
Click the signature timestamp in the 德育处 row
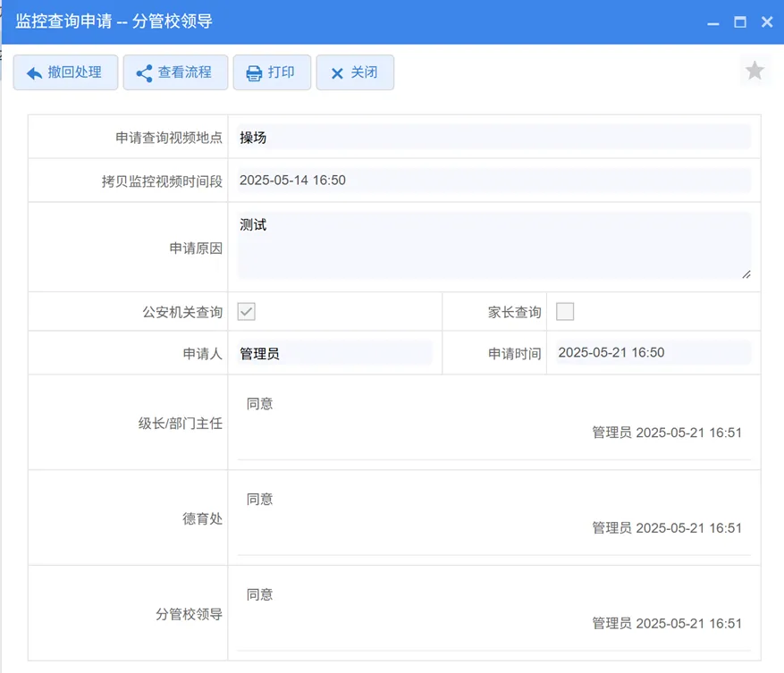[x=667, y=528]
